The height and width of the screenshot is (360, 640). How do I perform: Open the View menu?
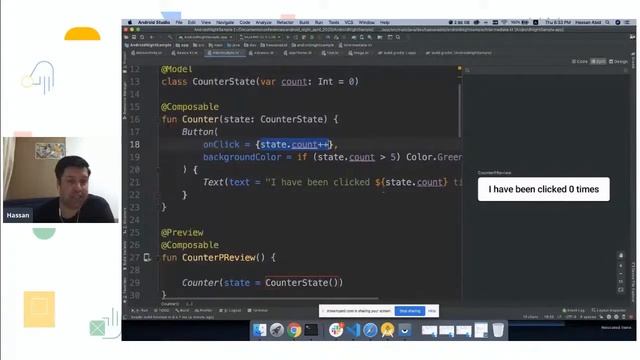[206, 22]
